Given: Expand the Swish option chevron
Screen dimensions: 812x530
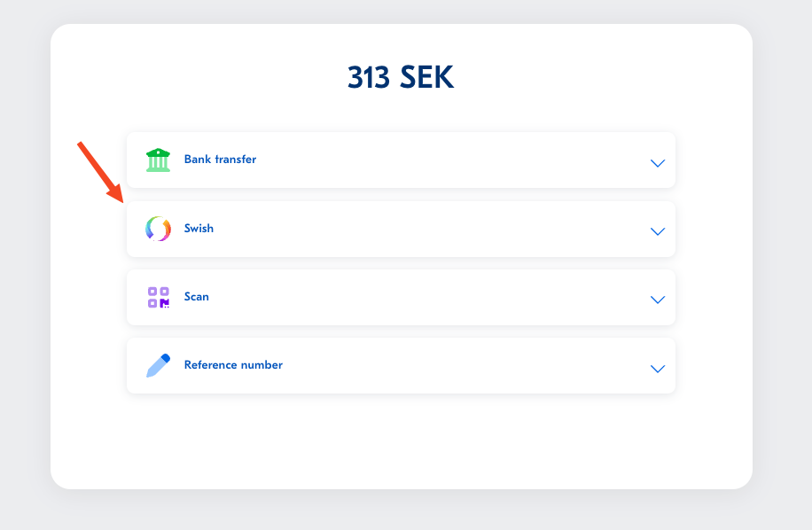Looking at the screenshot, I should click(657, 231).
